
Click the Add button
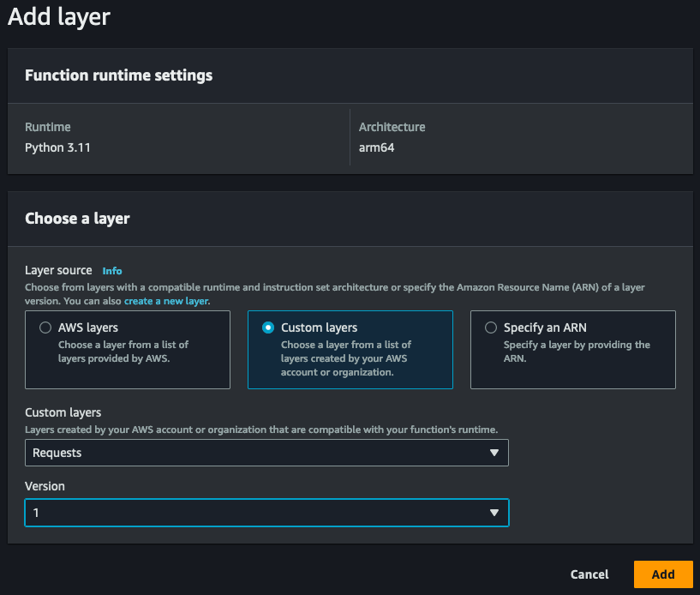click(x=663, y=574)
